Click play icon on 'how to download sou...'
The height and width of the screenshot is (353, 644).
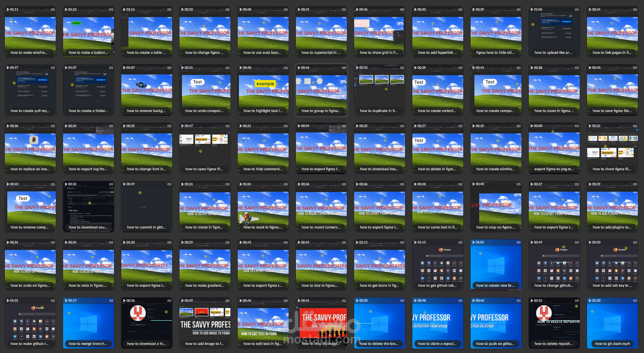(x=66, y=184)
